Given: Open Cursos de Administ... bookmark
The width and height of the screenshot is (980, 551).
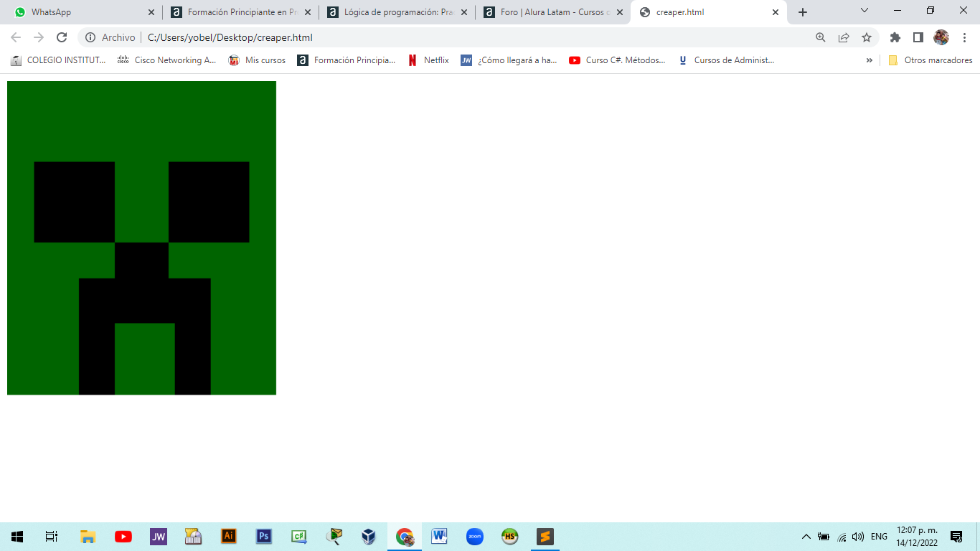Looking at the screenshot, I should coord(726,60).
